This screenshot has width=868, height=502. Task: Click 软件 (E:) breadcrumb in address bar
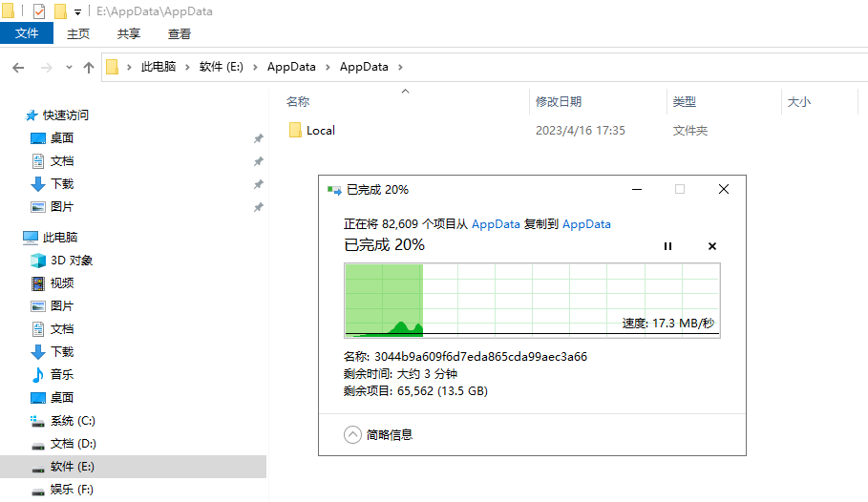pos(222,67)
